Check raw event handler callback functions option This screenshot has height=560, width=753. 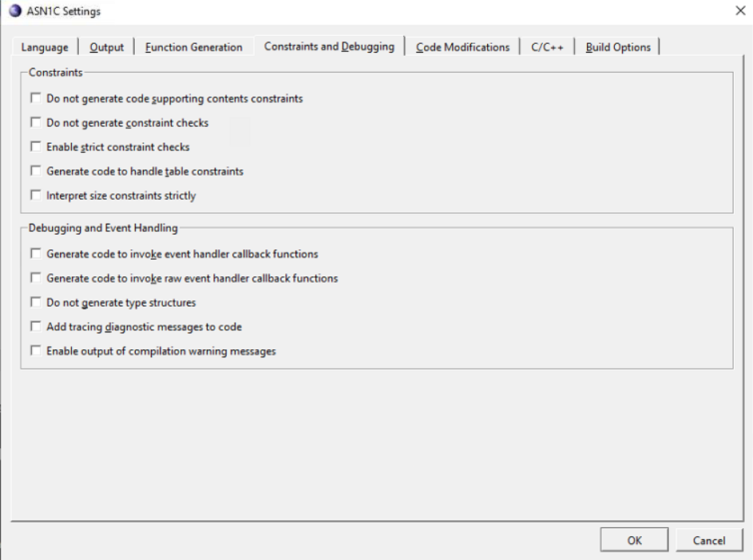pos(36,277)
